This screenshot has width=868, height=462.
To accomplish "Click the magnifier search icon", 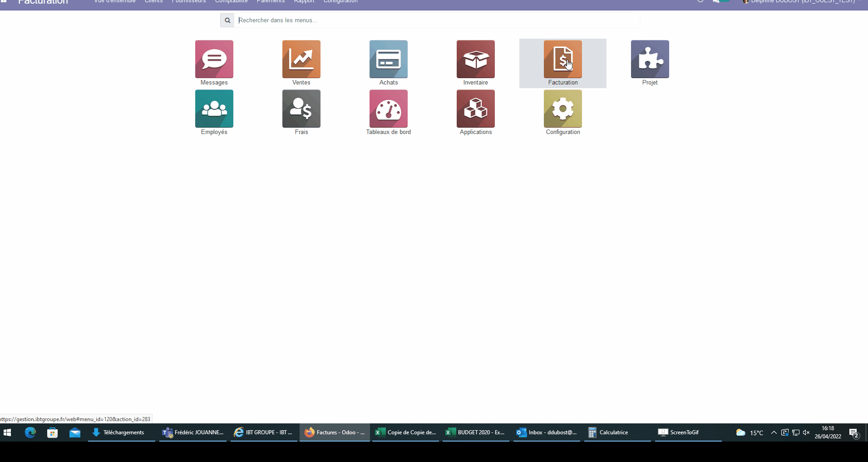I will [227, 20].
